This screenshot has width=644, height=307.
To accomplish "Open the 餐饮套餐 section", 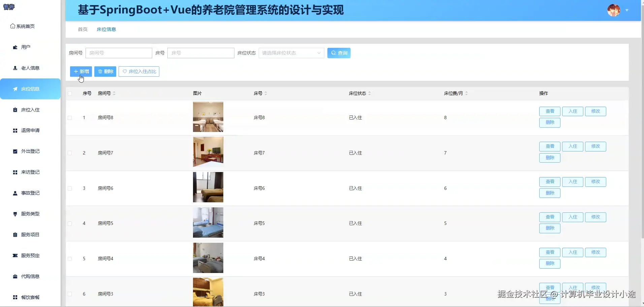I will 30,297.
